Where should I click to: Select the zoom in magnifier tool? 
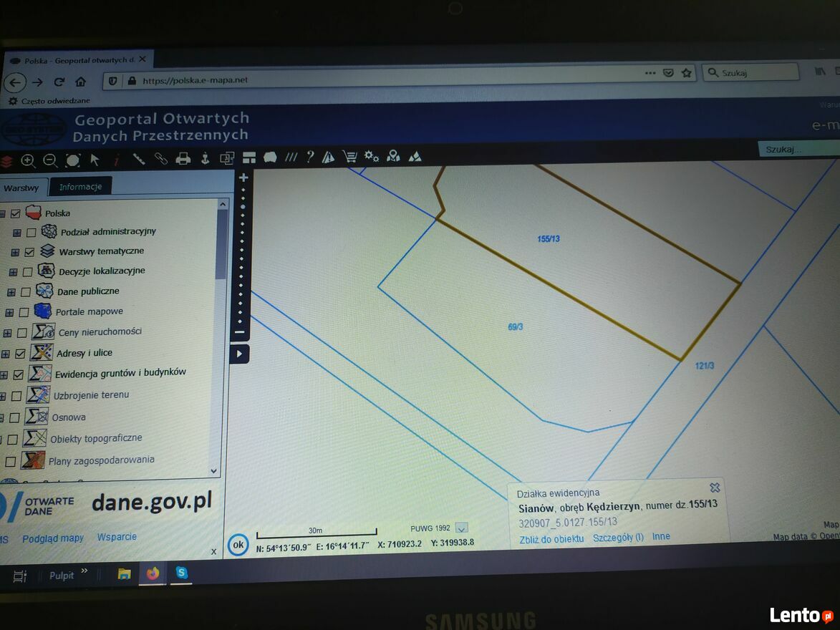coord(28,160)
